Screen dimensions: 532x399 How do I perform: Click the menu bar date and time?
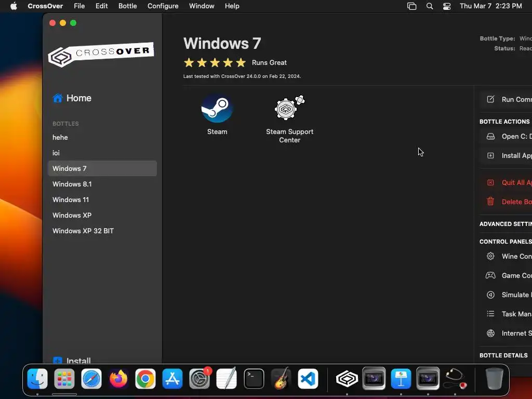tap(490, 6)
